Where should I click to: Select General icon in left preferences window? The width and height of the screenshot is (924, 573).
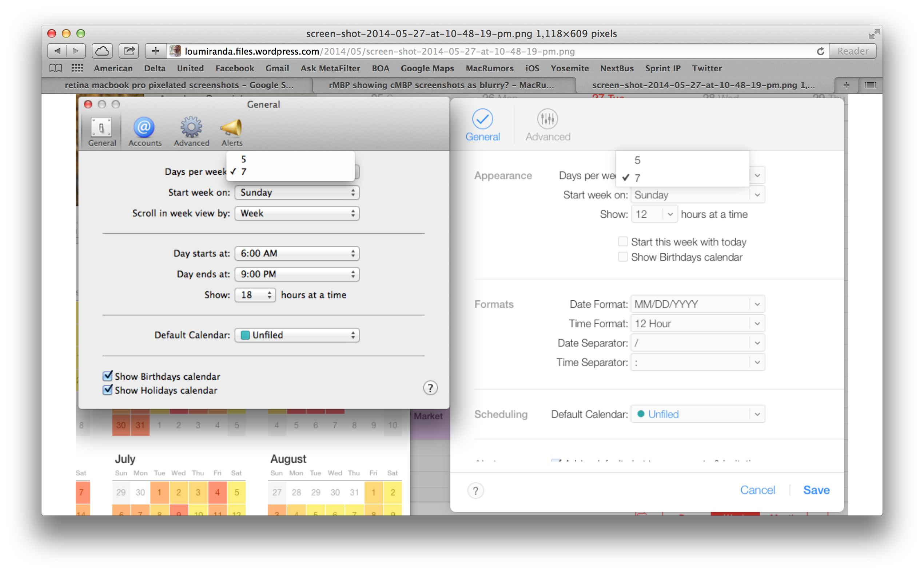(102, 132)
